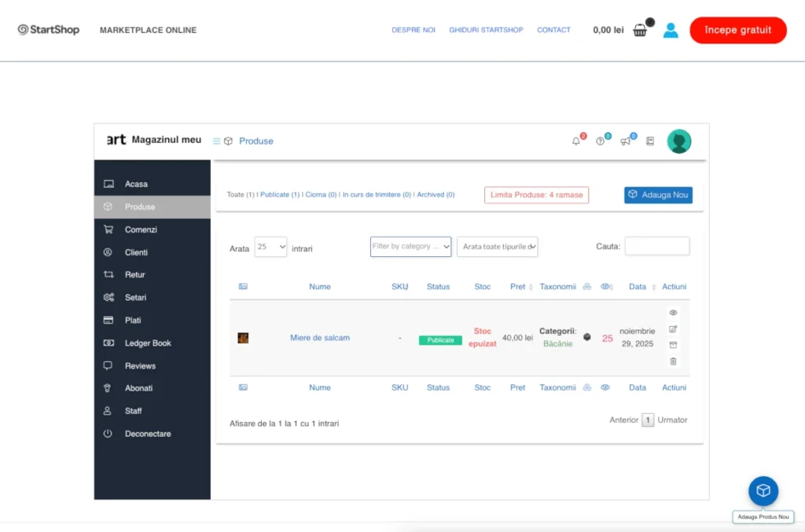Click the Limita Produse: 4 ramase badge
This screenshot has width=805, height=532.
(x=536, y=195)
